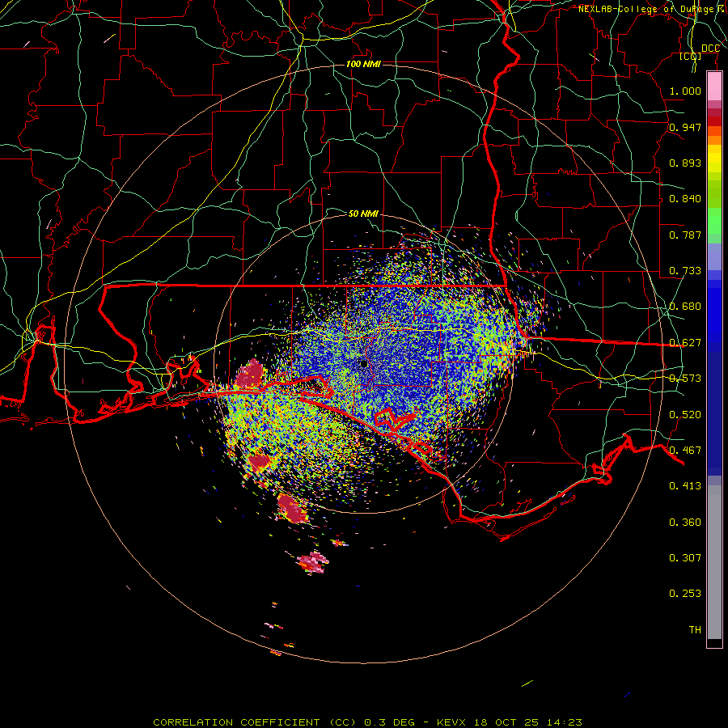This screenshot has width=728, height=728.
Task: Click the radar site dot at the scan center
Action: coord(364,363)
